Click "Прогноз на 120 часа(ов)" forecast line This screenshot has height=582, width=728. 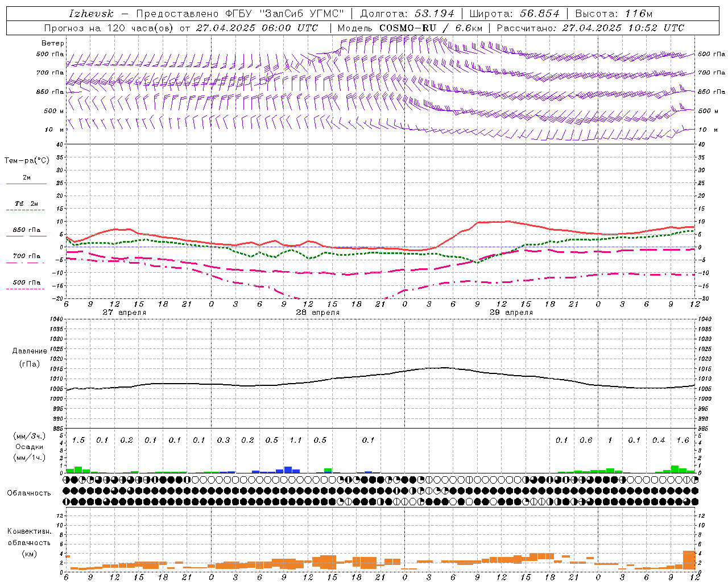[110, 28]
